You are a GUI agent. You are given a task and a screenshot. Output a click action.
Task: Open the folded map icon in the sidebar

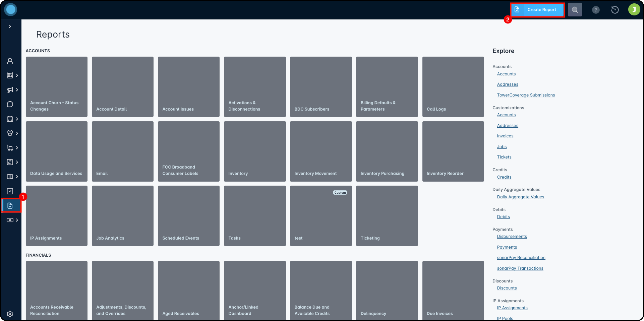[x=10, y=177]
